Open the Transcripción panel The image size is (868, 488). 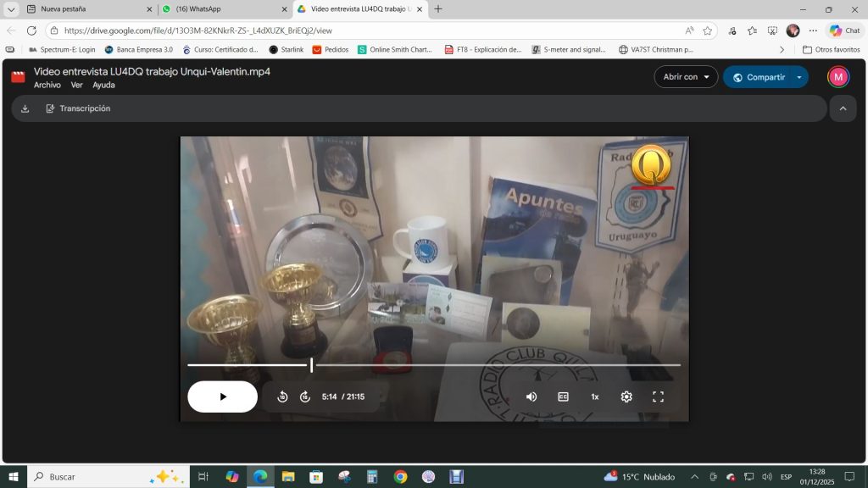pyautogui.click(x=78, y=108)
